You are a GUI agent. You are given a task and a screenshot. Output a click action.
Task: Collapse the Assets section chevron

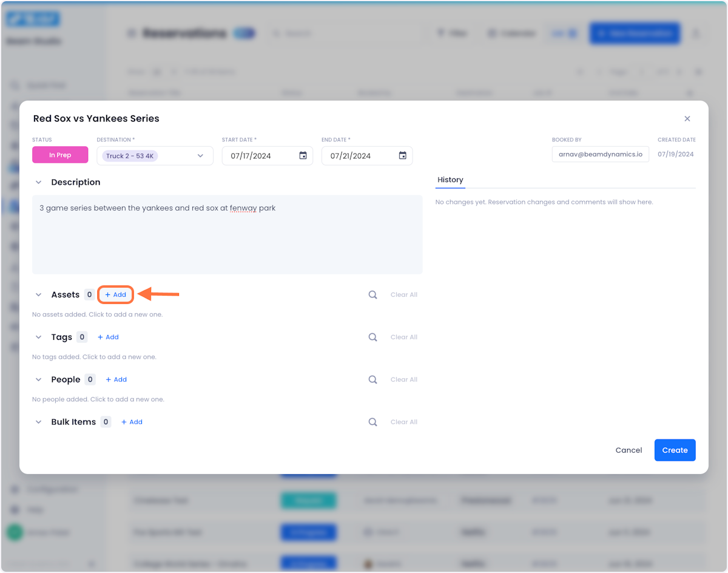[39, 295]
